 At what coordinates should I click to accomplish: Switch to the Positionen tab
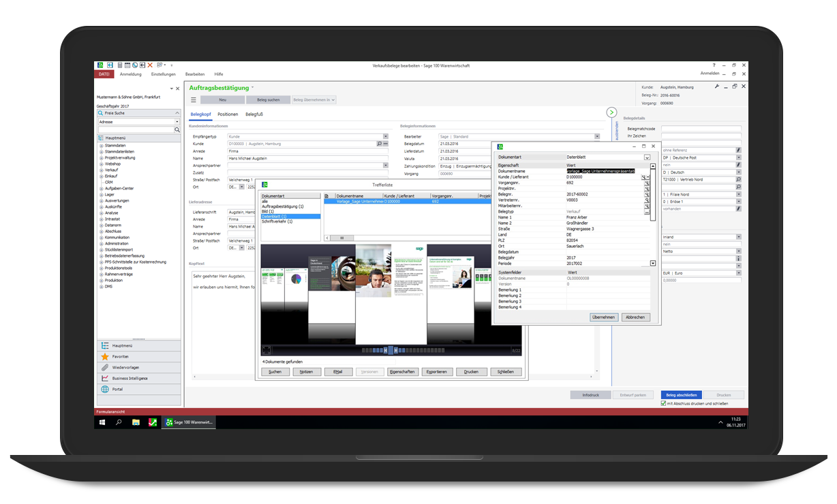pyautogui.click(x=228, y=114)
